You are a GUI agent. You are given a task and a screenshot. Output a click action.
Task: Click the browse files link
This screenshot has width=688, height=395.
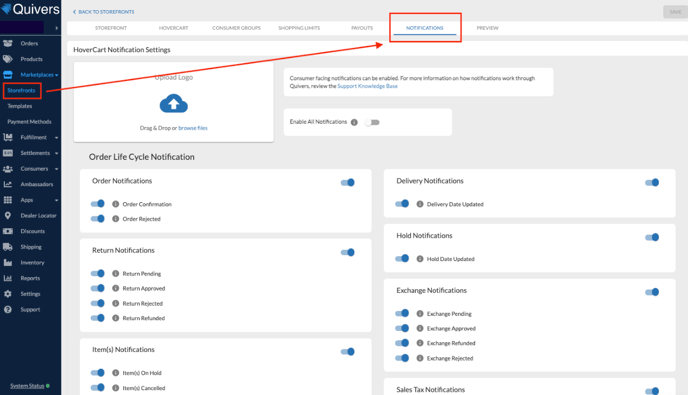193,128
